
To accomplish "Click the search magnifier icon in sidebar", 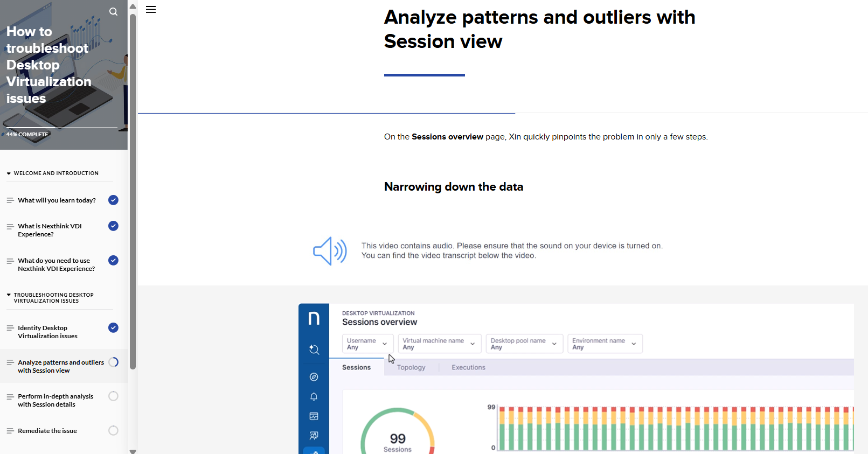I will [x=113, y=12].
